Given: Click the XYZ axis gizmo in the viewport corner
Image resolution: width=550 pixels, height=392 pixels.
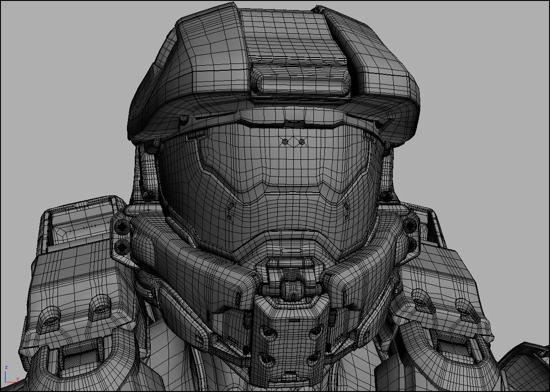Looking at the screenshot, I should tap(11, 374).
